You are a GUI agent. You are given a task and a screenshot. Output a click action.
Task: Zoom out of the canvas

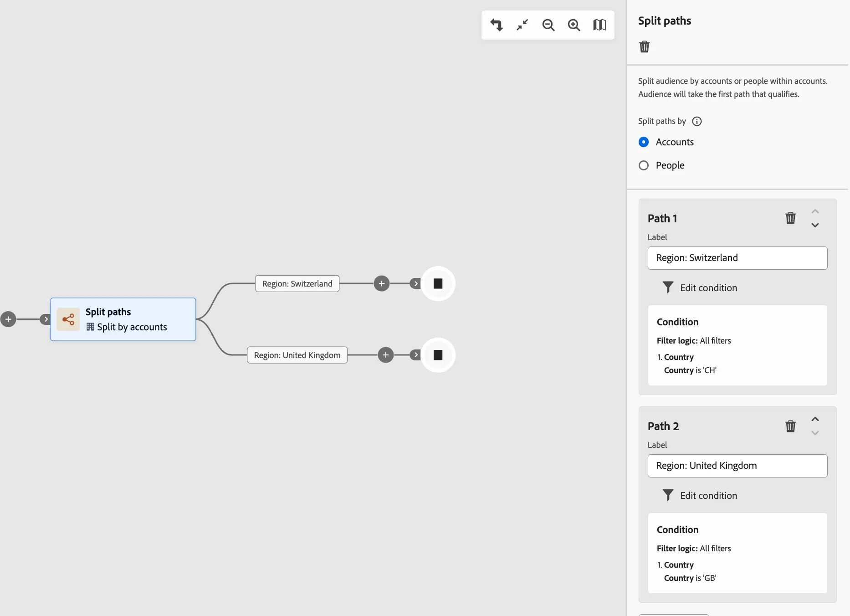coord(548,25)
